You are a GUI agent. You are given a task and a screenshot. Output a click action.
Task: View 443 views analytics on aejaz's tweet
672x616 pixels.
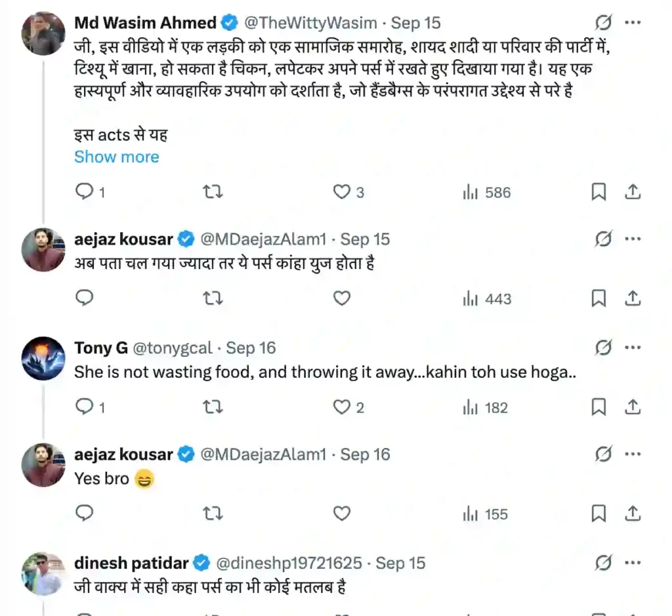pos(486,299)
